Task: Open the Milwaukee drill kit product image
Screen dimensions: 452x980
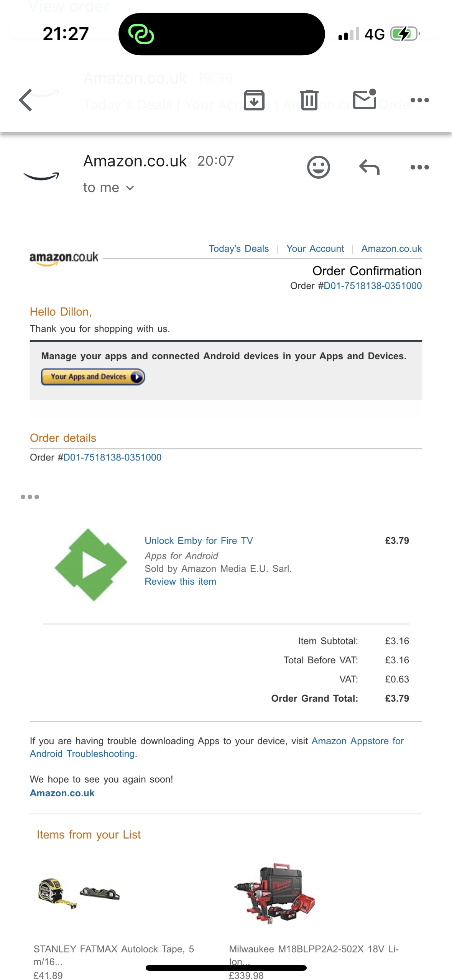Action: coord(274,894)
